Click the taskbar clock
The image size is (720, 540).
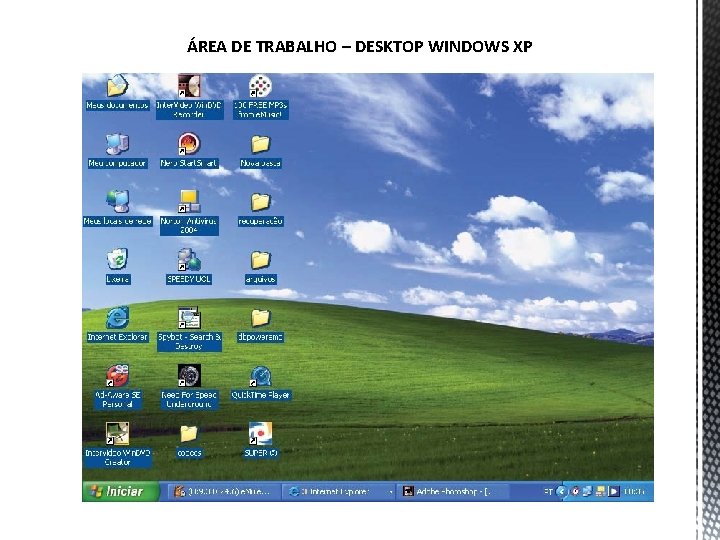coord(634,491)
